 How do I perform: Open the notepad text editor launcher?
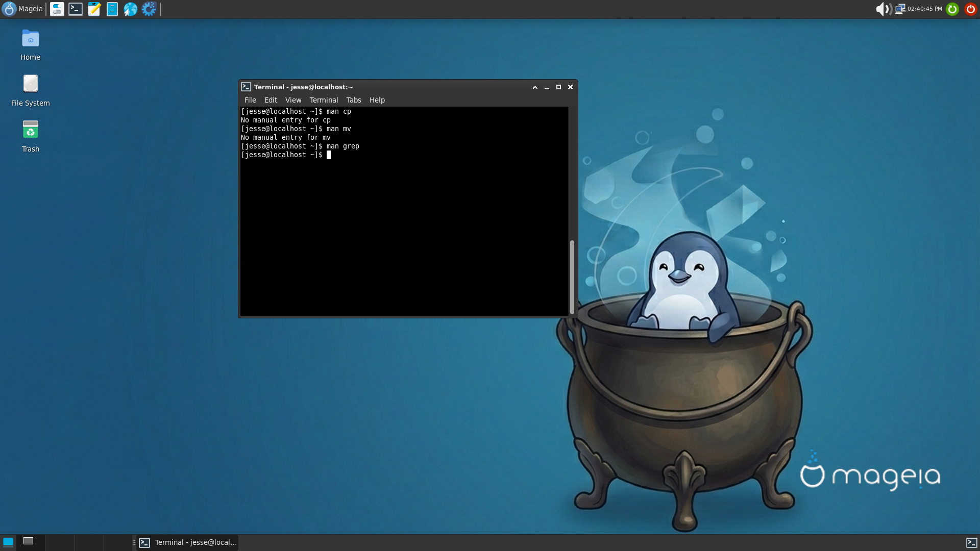[94, 9]
